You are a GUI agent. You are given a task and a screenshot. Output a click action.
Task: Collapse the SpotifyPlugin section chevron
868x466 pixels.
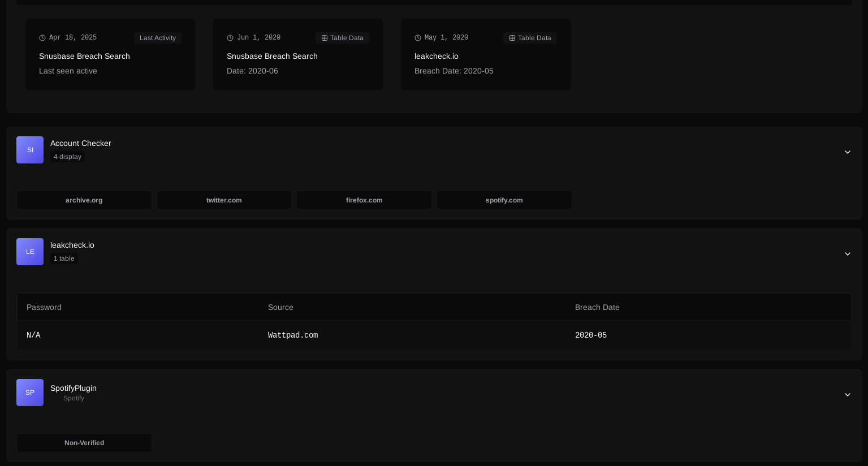(848, 395)
